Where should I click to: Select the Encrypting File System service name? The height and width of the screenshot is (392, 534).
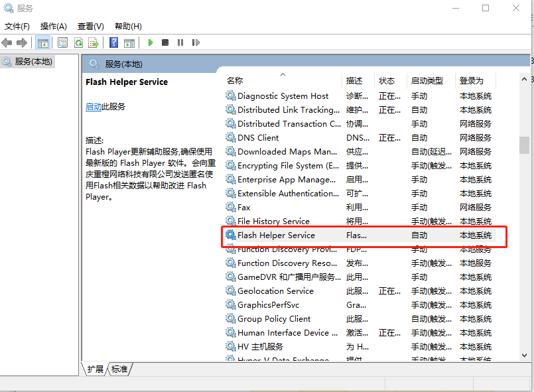coord(289,166)
